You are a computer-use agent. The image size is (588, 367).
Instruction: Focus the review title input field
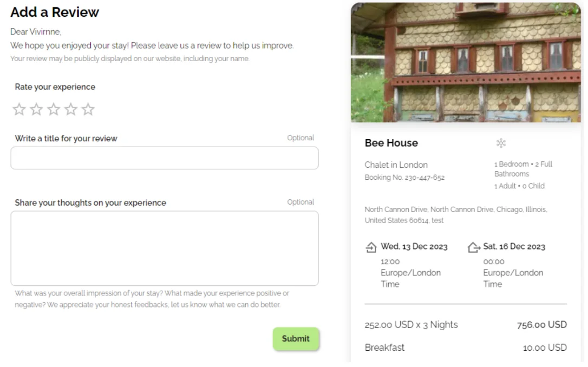165,158
